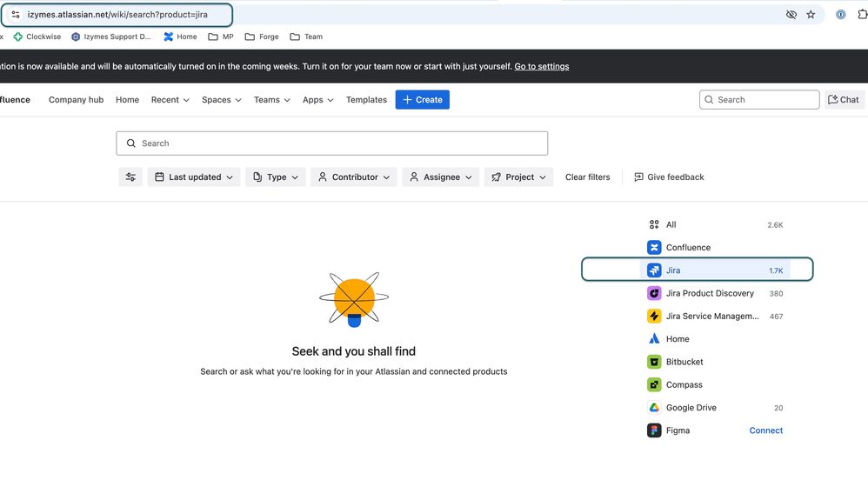Open the 1Password extension icon

click(x=840, y=15)
